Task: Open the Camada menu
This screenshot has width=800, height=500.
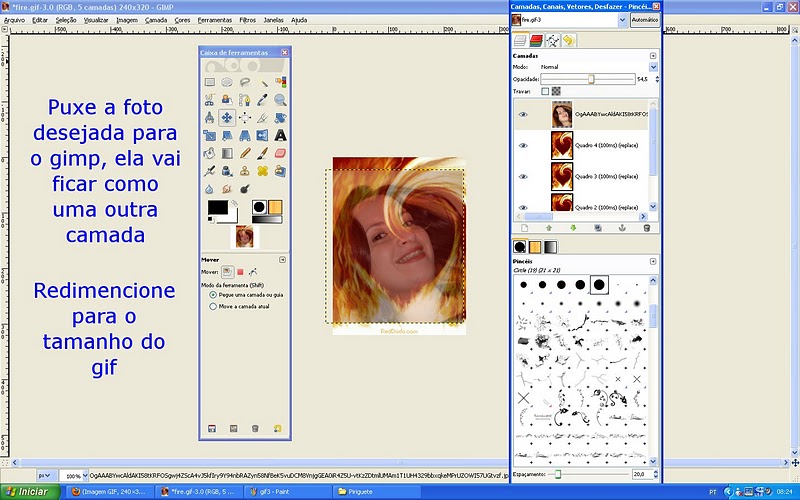Action: (156, 20)
